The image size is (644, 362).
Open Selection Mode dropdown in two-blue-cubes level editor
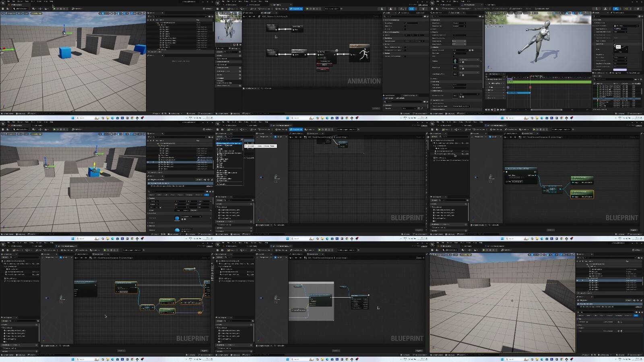[21, 8]
